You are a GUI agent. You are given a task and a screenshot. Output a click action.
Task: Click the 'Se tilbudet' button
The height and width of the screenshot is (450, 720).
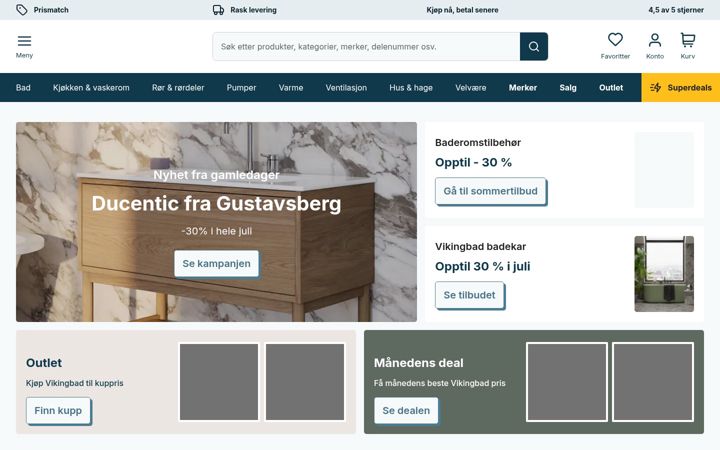coord(469,295)
